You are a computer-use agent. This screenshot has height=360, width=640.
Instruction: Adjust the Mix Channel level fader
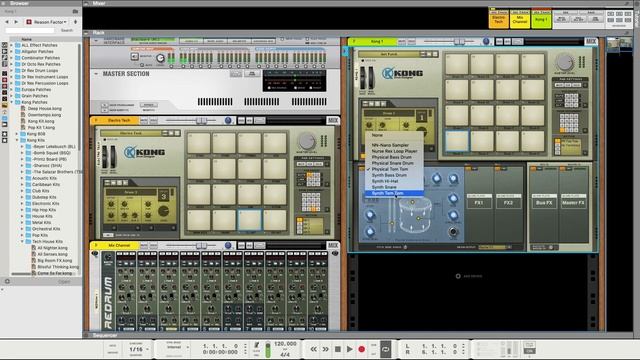(x=201, y=245)
